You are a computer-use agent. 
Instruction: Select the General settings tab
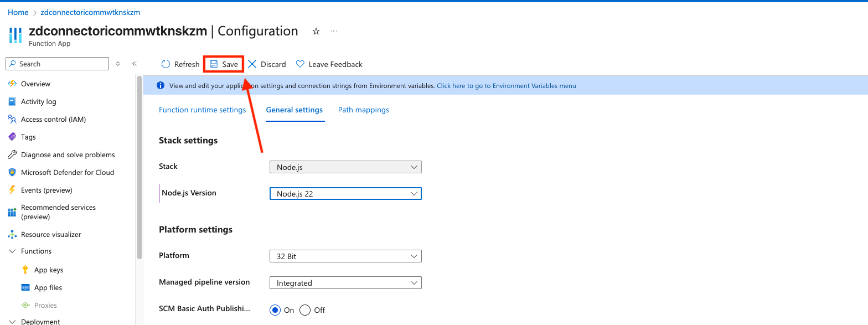click(x=294, y=110)
